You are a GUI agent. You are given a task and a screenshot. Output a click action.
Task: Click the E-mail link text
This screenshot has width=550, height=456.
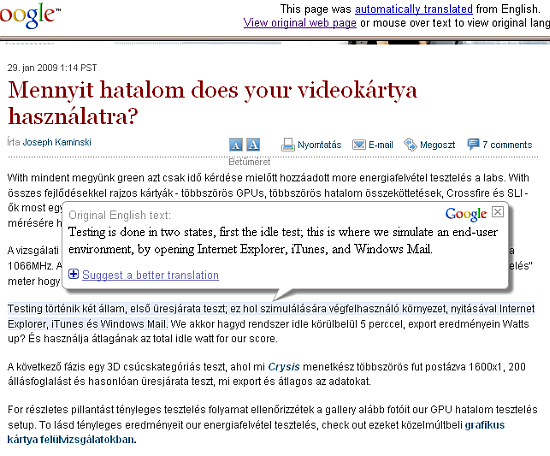[x=381, y=145]
